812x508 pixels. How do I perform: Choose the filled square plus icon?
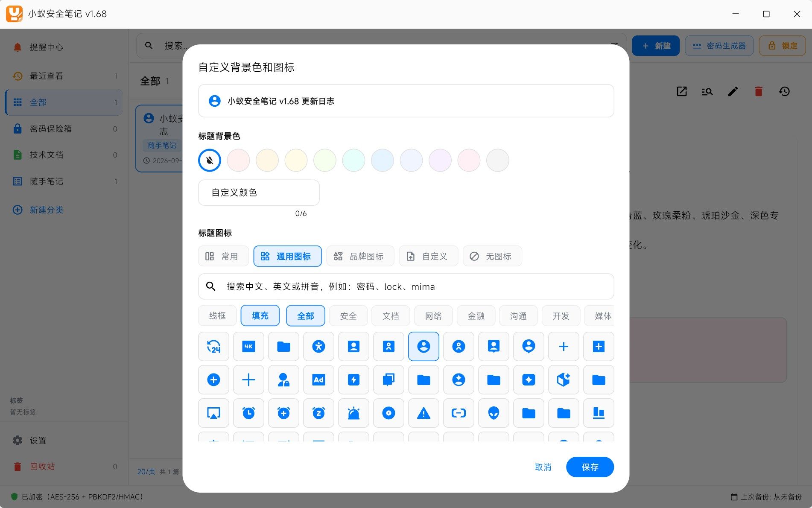(599, 346)
